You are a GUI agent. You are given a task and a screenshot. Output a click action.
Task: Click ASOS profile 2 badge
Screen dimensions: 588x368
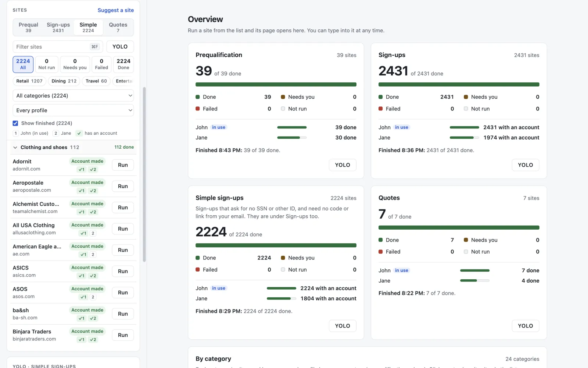tap(93, 297)
